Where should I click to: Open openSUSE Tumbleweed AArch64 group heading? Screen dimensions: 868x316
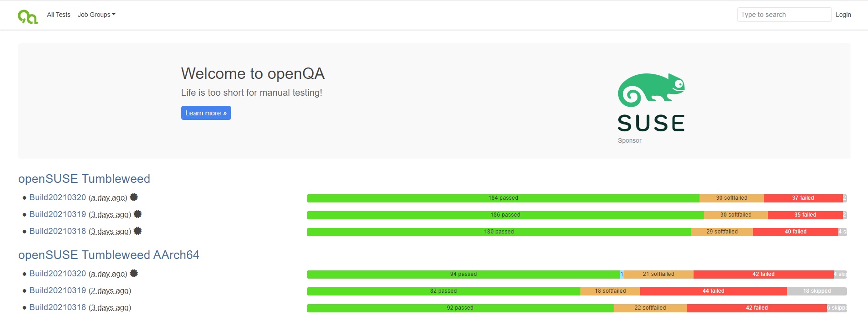pos(109,255)
